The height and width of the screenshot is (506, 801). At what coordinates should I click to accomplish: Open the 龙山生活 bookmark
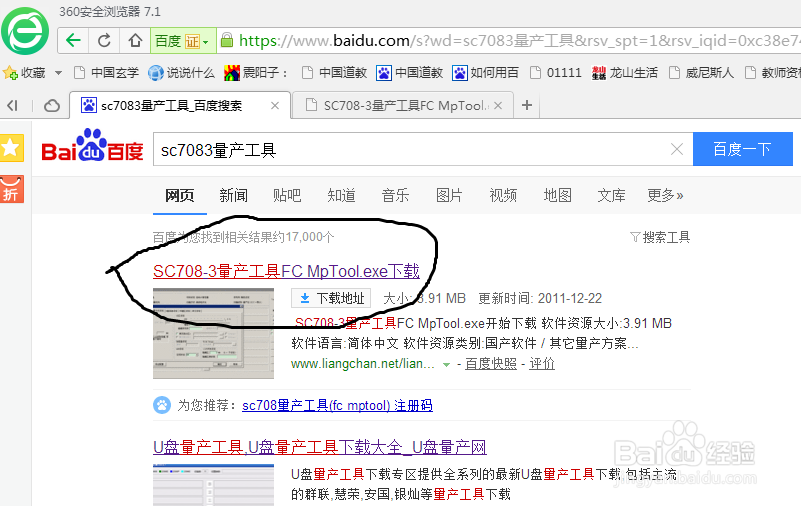625,73
